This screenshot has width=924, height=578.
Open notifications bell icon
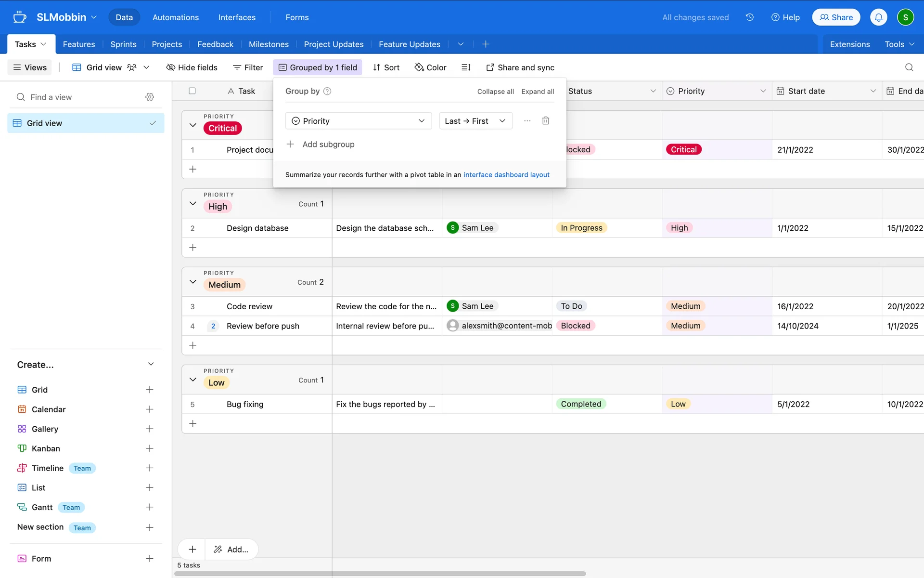click(x=878, y=17)
